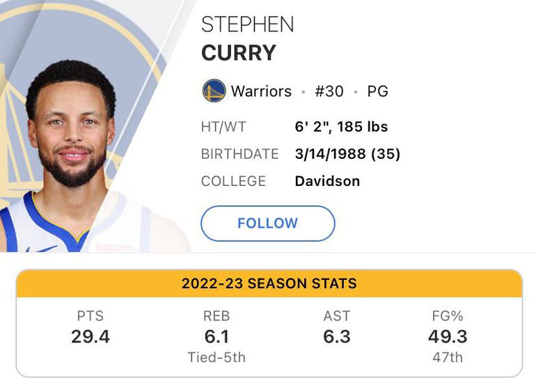Click the PTS stat label
Image resolution: width=536 pixels, height=392 pixels.
[90, 316]
